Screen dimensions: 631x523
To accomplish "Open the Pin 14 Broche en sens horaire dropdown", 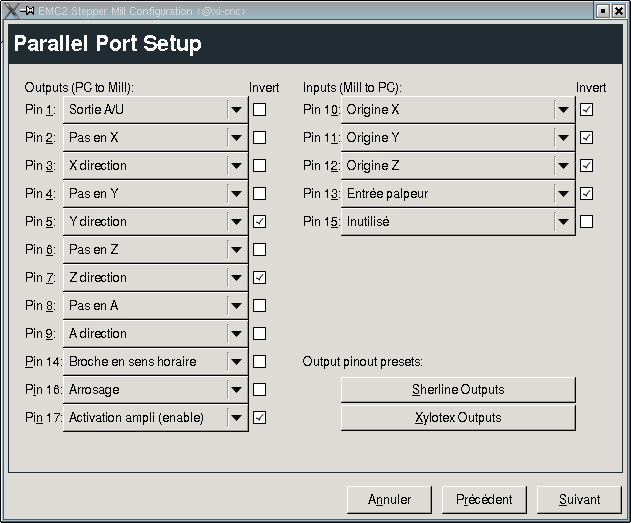I will (x=156, y=362).
